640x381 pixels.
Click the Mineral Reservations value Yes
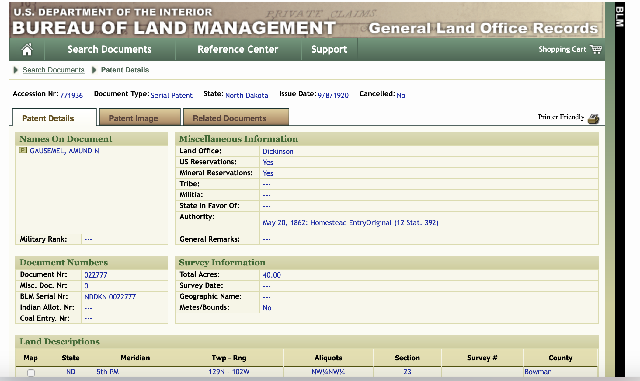point(268,173)
